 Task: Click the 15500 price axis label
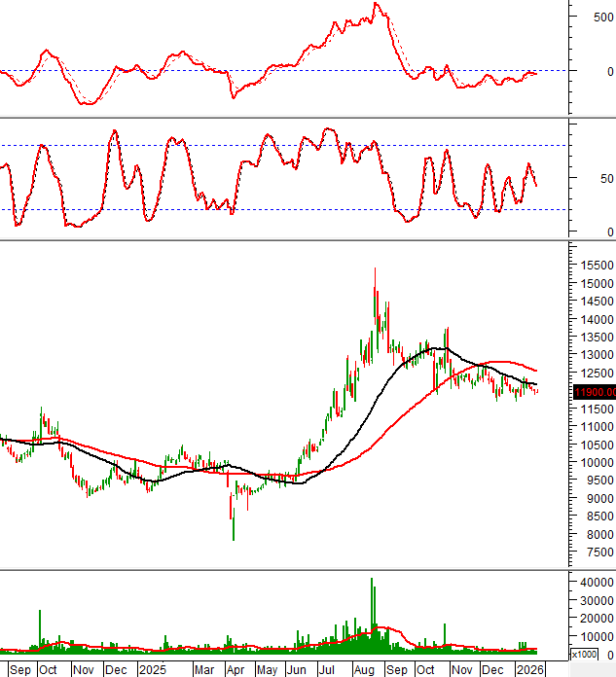[593, 266]
